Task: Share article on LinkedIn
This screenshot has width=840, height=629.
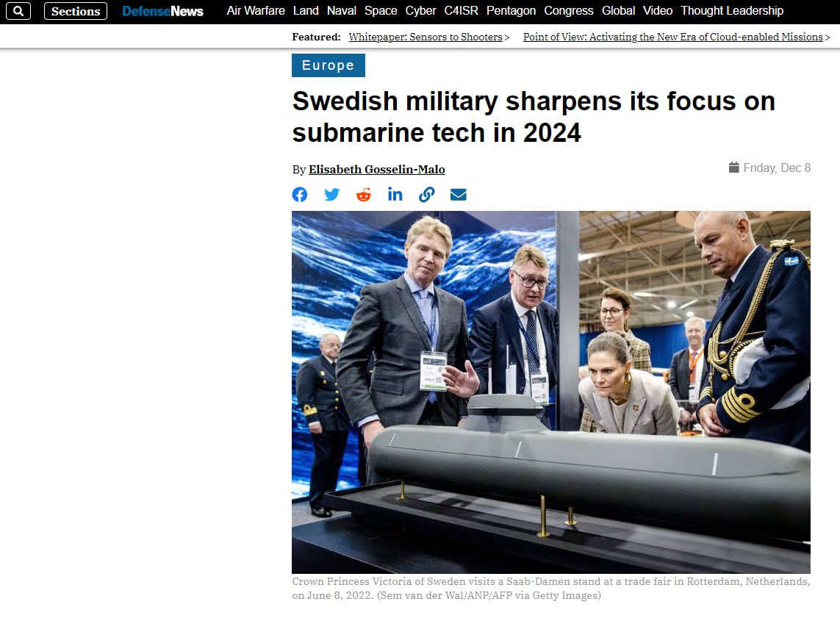Action: (x=395, y=194)
